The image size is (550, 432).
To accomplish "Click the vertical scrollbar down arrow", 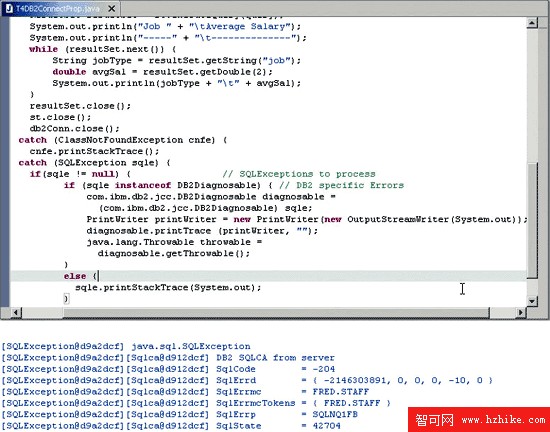I will [x=532, y=301].
